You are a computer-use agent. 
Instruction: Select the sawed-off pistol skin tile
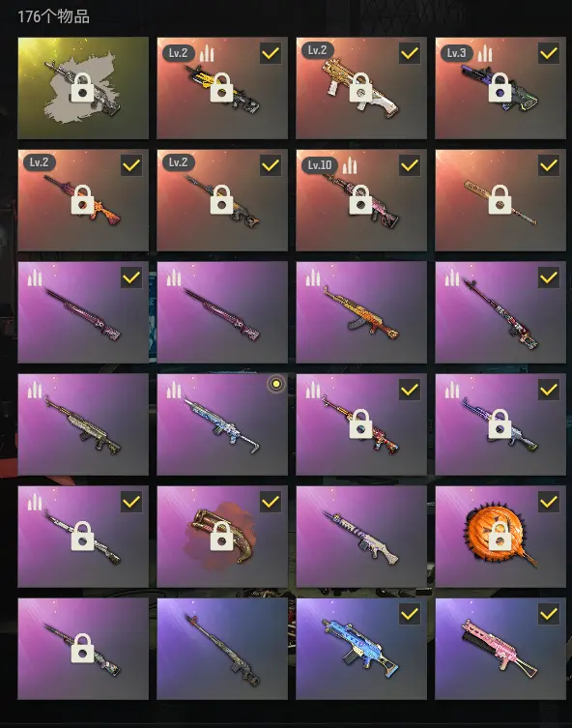(x=222, y=537)
